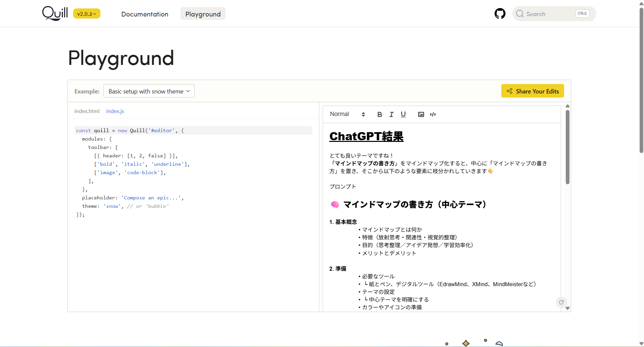
Task: Click the preview scrollbar down arrow
Action: [567, 308]
